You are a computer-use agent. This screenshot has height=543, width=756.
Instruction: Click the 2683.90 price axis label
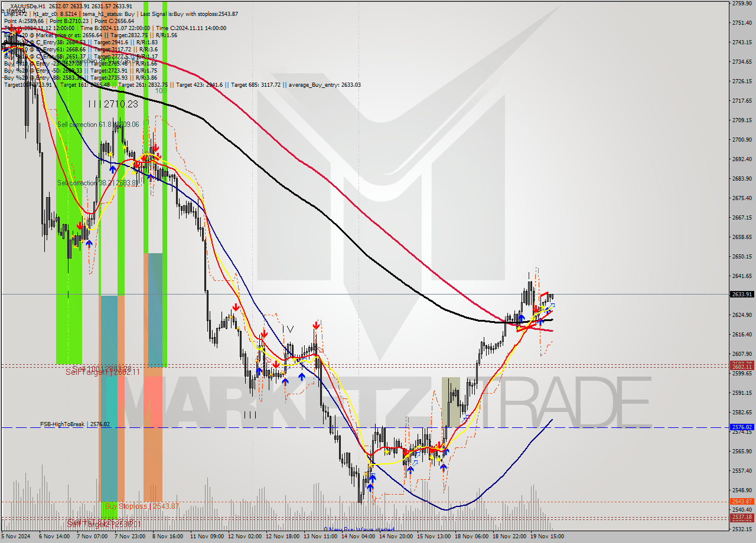tap(741, 178)
